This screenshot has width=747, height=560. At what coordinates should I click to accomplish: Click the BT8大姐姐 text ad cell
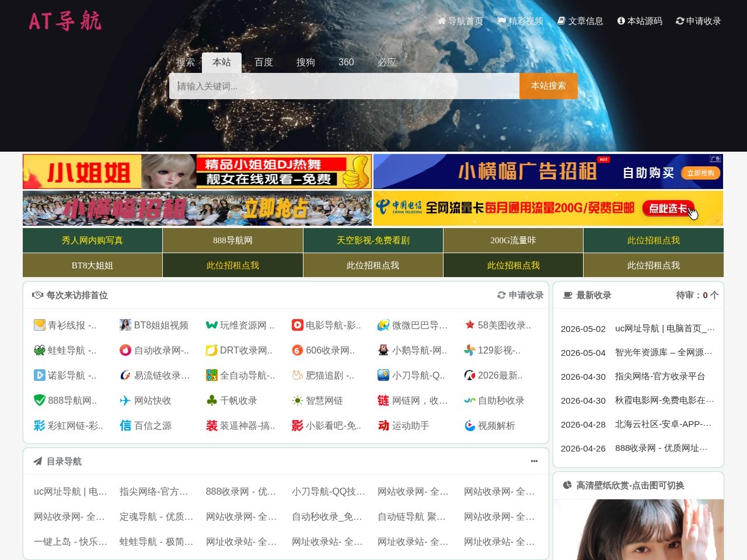[x=92, y=265]
